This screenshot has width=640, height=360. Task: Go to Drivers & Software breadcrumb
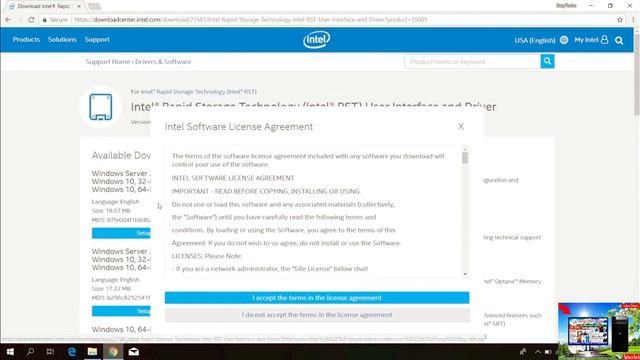pos(163,62)
